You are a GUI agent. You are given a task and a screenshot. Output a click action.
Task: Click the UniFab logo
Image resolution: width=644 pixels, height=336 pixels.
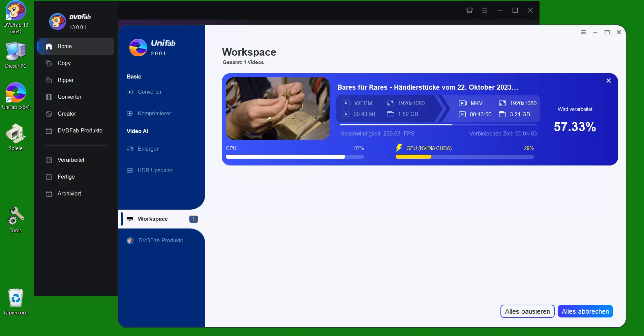(x=138, y=48)
